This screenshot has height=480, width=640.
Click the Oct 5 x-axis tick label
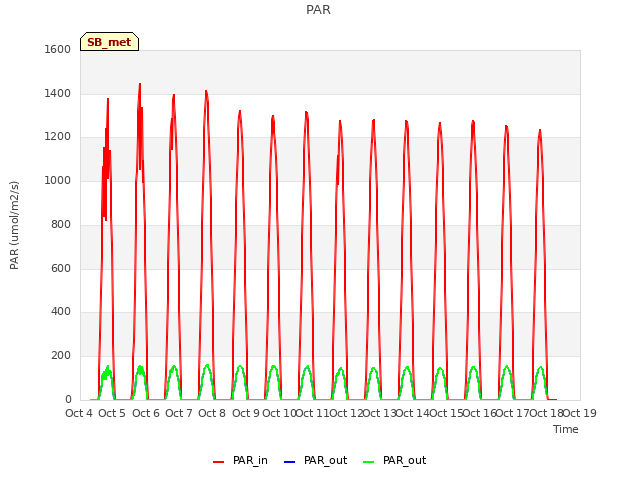112,413
